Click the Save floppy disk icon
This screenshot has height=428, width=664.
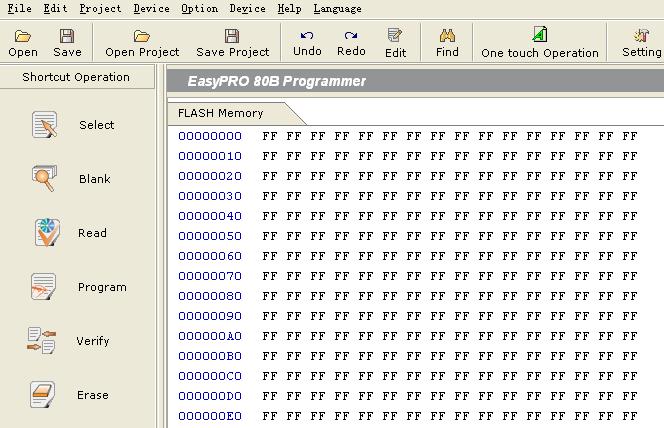click(x=66, y=36)
